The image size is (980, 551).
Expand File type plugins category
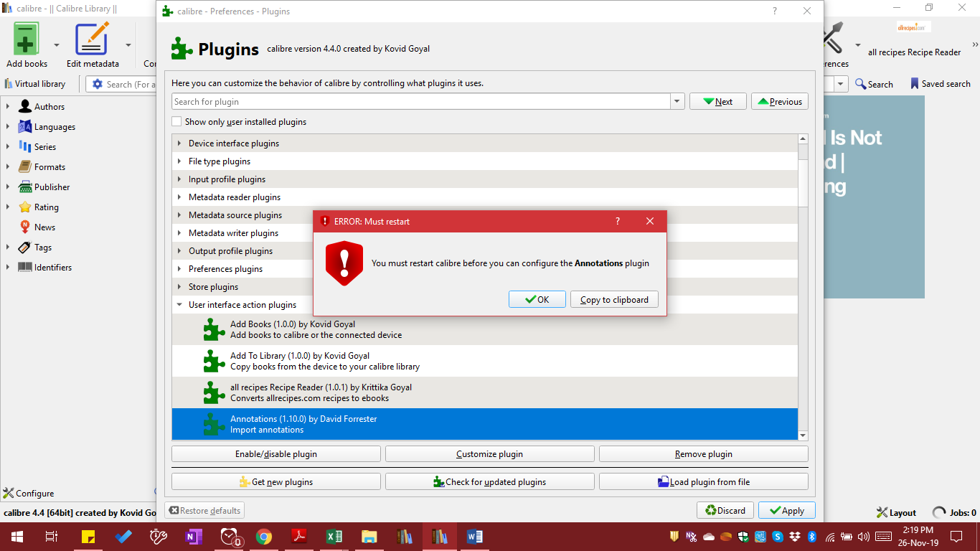pos(179,161)
